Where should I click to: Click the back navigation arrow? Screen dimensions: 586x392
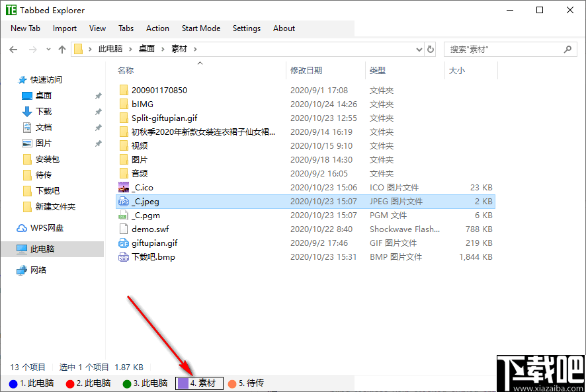[13, 48]
